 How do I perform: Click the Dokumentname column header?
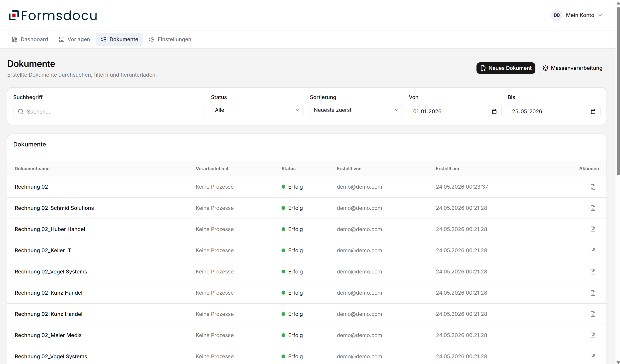[32, 169]
